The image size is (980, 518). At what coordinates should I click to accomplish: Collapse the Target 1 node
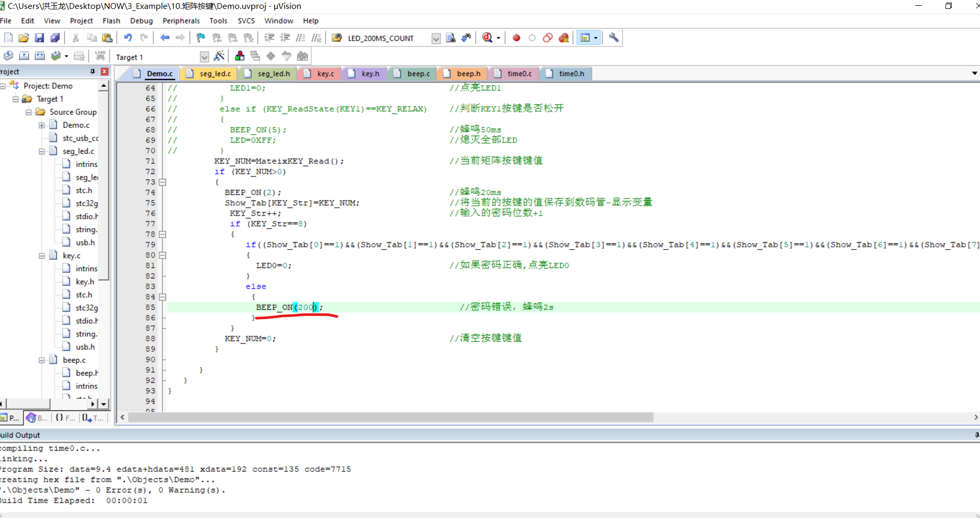(x=15, y=99)
